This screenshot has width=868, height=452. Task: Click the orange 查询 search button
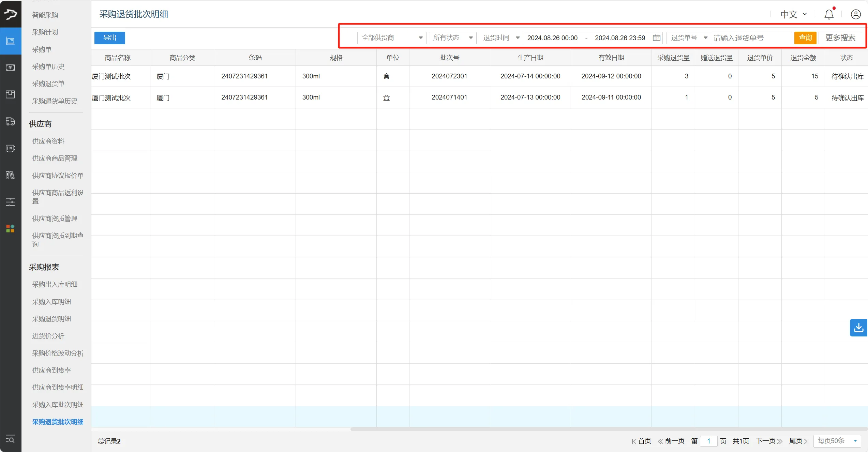pos(805,38)
